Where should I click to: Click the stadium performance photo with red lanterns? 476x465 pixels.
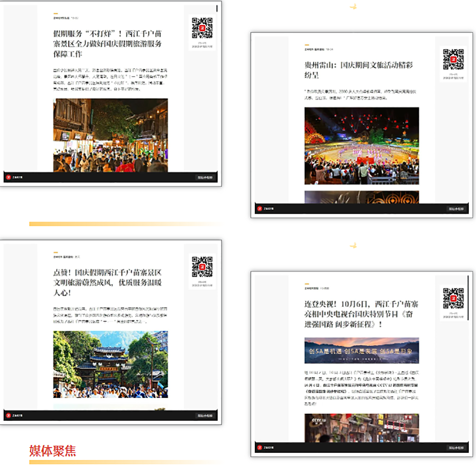[x=361, y=146]
